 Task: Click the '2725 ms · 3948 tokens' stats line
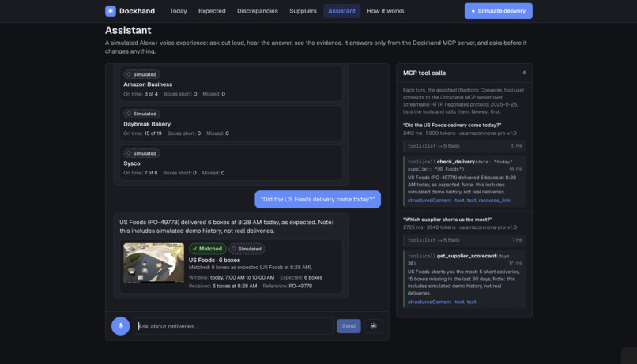coord(460,227)
